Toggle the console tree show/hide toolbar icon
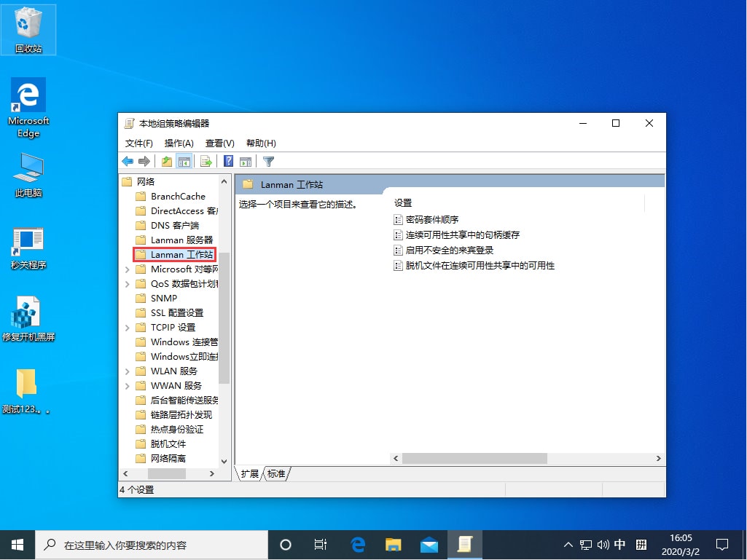 click(x=185, y=161)
